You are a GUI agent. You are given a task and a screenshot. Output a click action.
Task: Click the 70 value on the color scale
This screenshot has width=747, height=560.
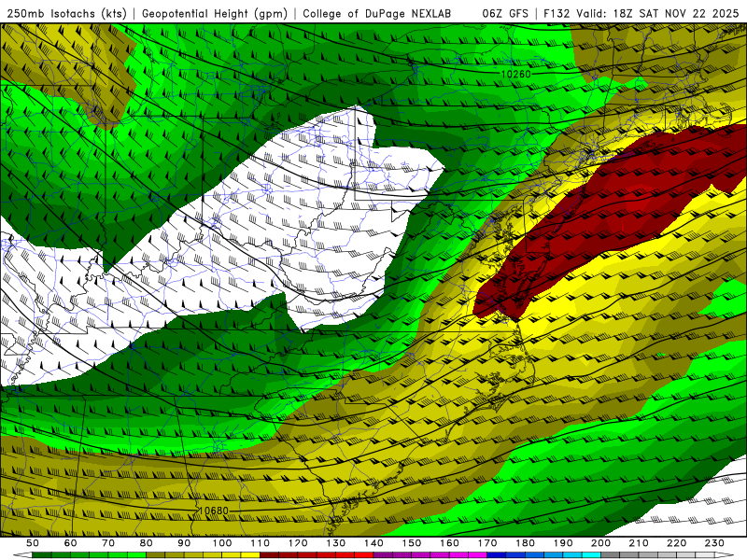[108, 543]
